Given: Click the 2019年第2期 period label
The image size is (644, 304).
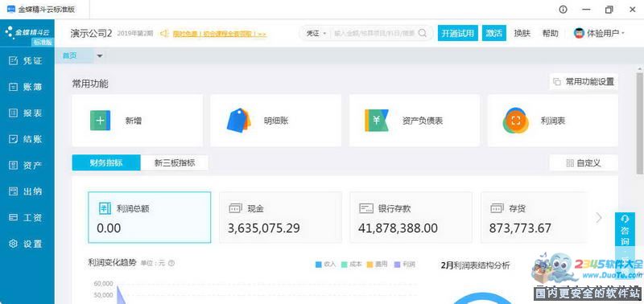Looking at the screenshot, I should point(134,34).
